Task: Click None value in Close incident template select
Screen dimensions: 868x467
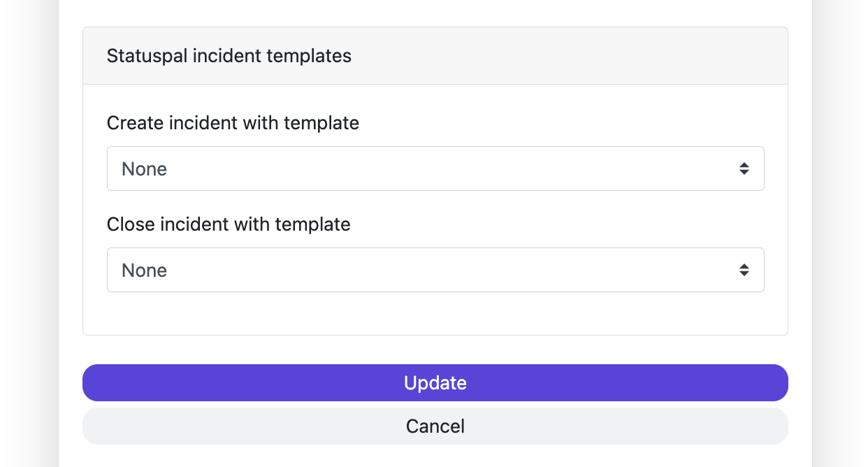Action: [145, 271]
